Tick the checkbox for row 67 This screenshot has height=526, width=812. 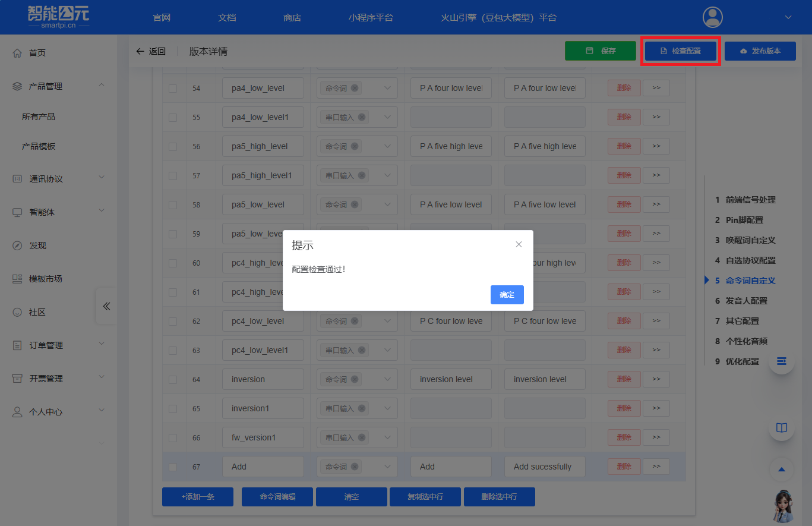[x=173, y=467]
